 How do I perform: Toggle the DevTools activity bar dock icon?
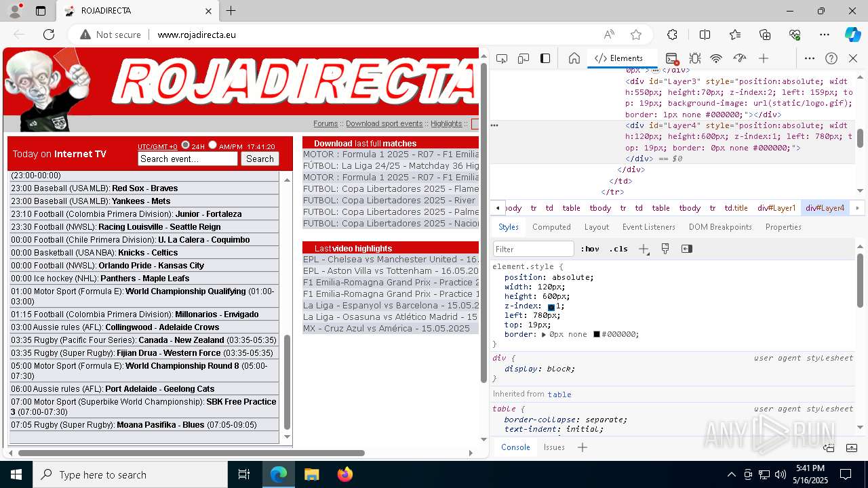(x=545, y=58)
